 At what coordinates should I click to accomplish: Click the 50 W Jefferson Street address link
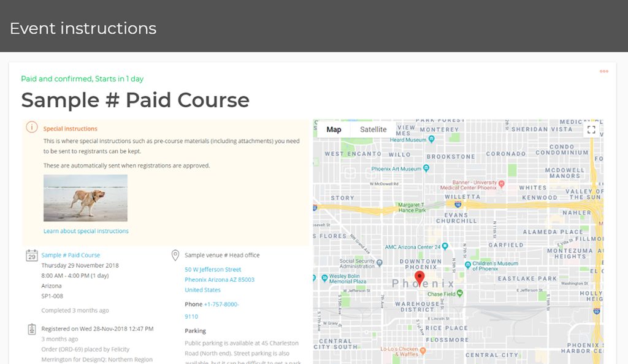(213, 270)
